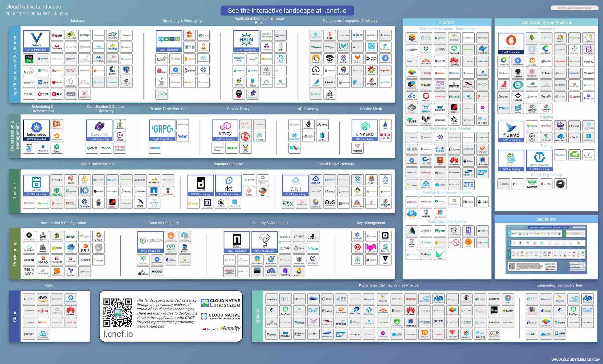603x364 pixels.
Task: Click the Netflix Eureka logo
Action: click(120, 148)
